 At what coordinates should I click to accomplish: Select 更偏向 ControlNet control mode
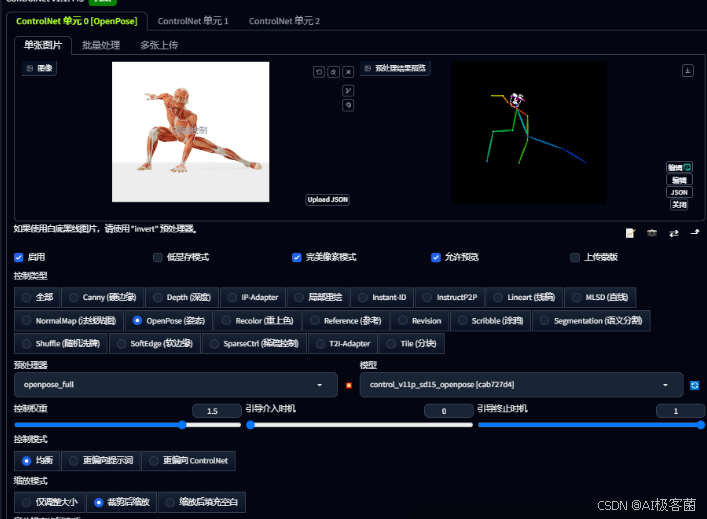pyautogui.click(x=188, y=460)
